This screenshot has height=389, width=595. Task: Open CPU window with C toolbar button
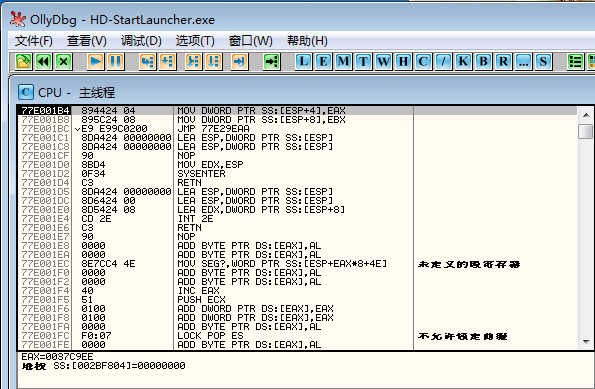[x=423, y=61]
